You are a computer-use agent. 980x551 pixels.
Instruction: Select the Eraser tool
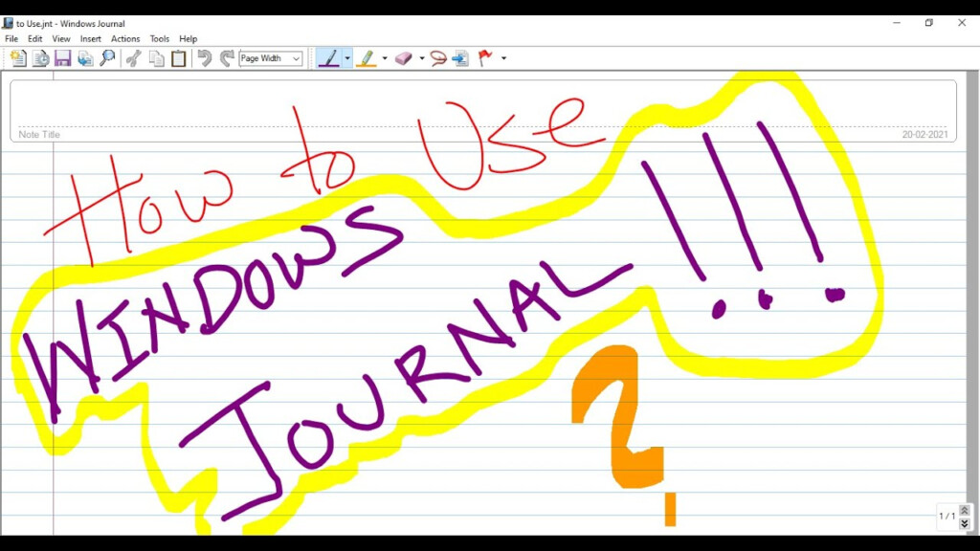click(404, 58)
